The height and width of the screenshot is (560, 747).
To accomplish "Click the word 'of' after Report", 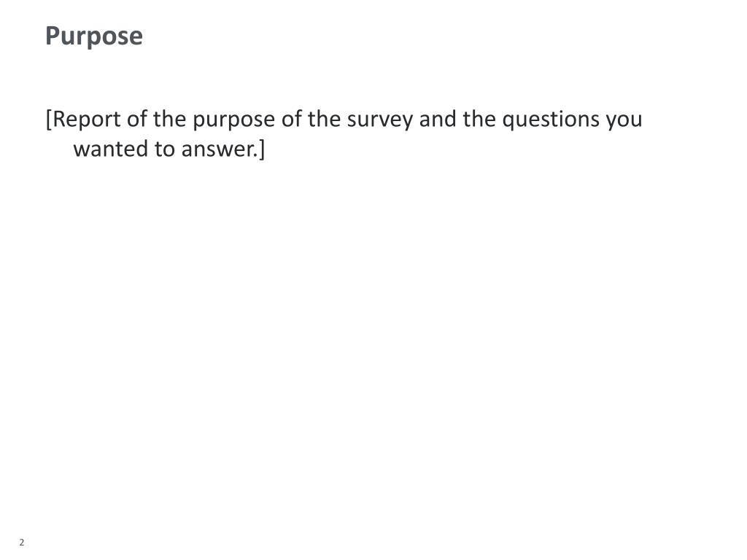I will pyautogui.click(x=137, y=119).
